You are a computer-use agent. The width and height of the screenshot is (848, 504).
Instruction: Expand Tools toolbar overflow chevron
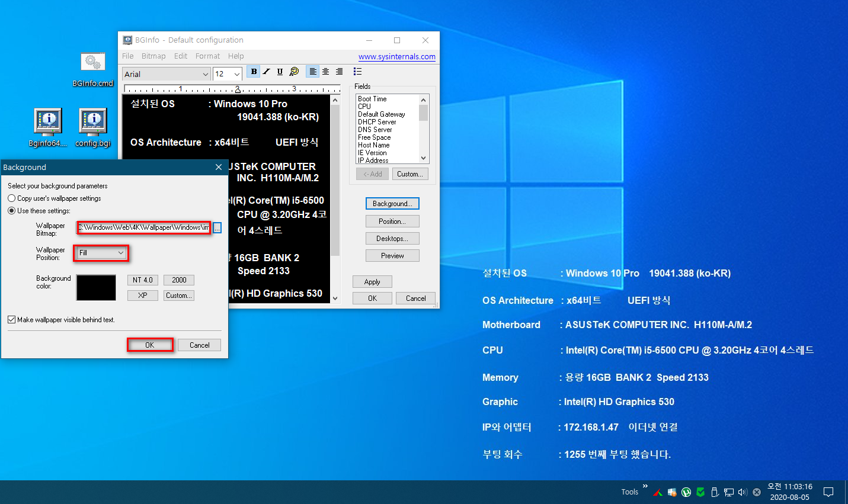tap(645, 487)
